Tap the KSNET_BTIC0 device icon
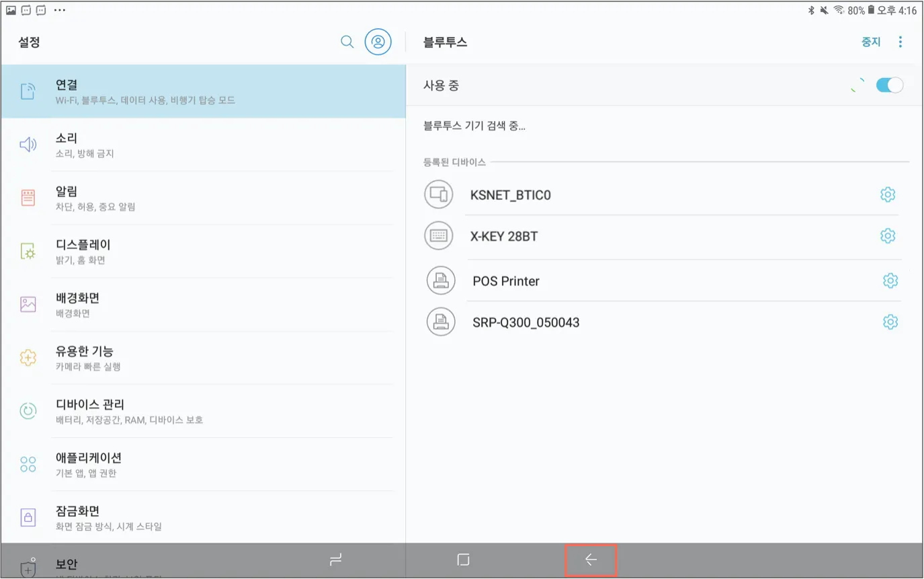The height and width of the screenshot is (579, 924). click(x=438, y=195)
